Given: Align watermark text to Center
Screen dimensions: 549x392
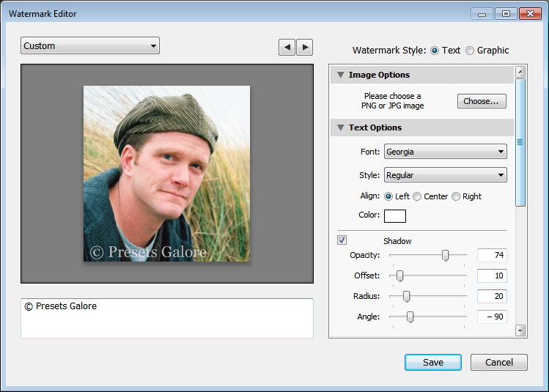Looking at the screenshot, I should [x=417, y=196].
